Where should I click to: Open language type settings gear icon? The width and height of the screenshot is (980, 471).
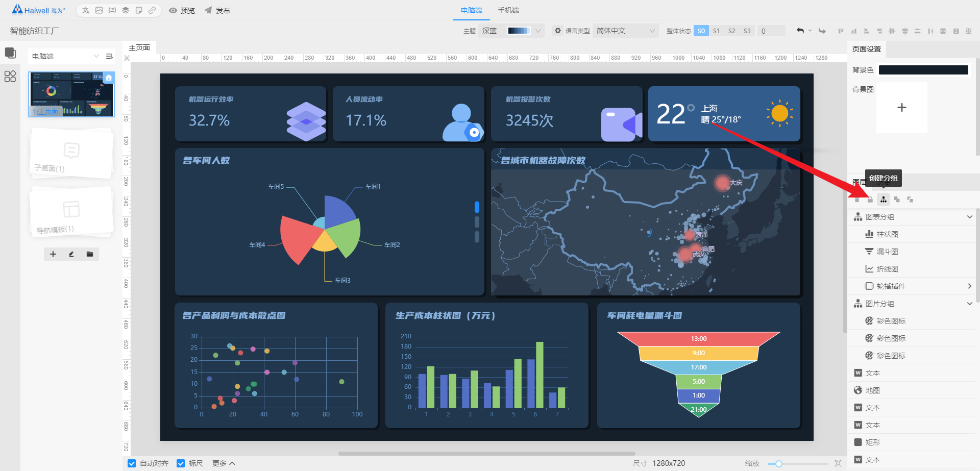pos(558,31)
